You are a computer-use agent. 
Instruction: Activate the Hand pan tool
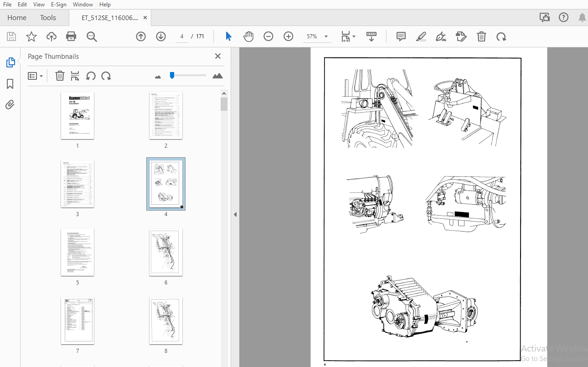click(248, 36)
